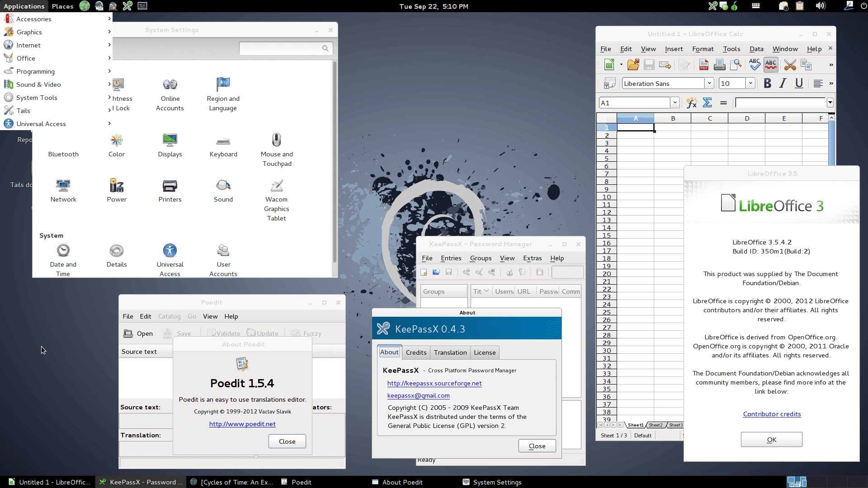Open User Accounts in System Settings
868x488 pixels.
click(223, 260)
